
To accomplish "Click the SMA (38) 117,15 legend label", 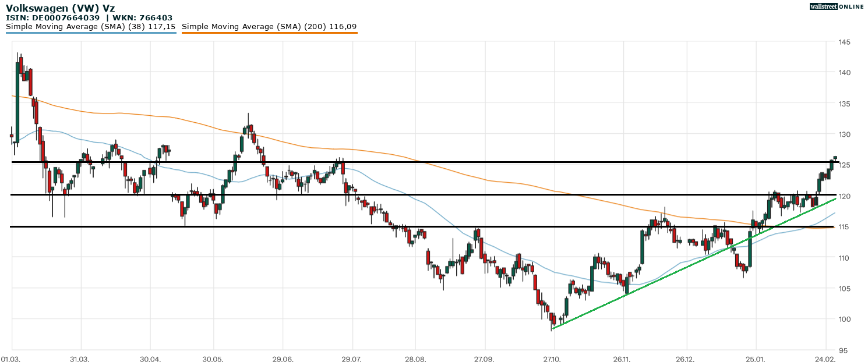I will coord(91,27).
